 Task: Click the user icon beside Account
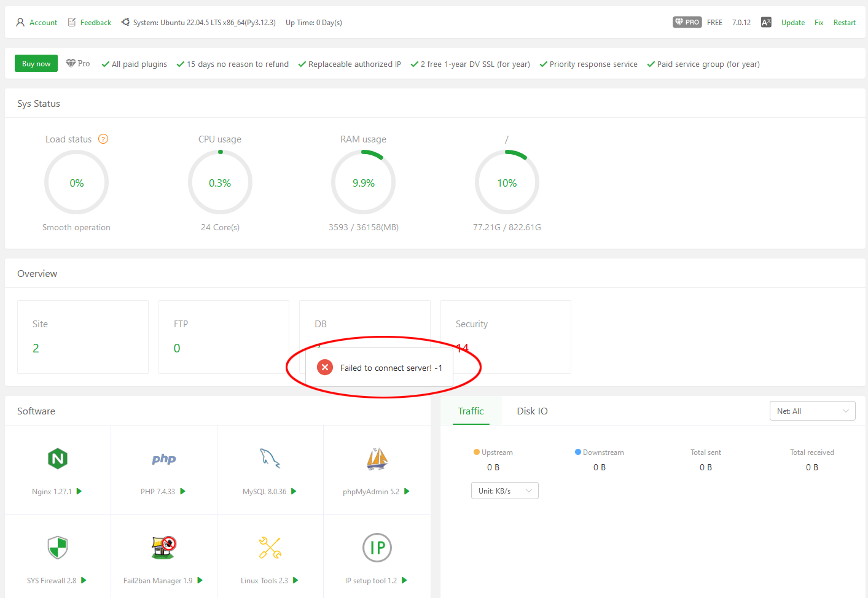point(20,23)
